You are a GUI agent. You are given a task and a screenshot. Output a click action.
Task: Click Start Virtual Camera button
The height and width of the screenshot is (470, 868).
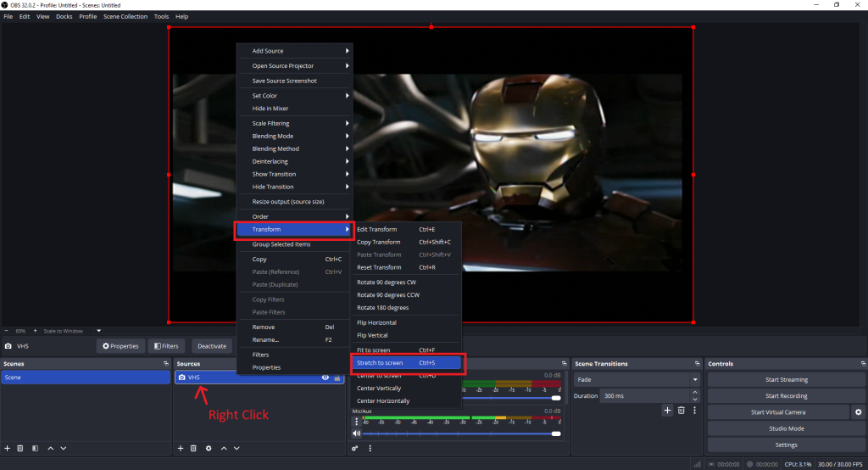click(778, 411)
